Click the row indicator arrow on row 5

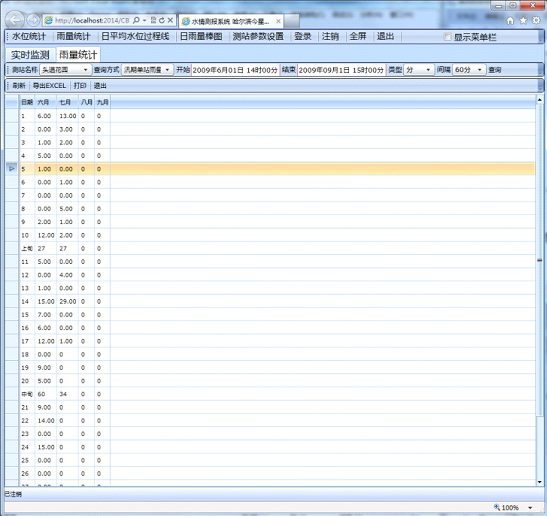click(12, 169)
